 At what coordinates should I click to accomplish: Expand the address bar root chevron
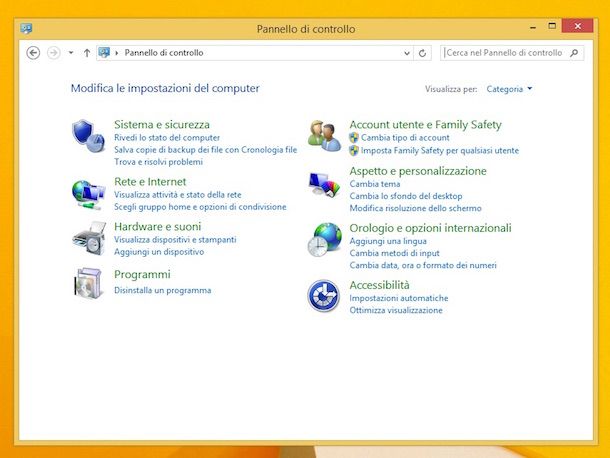tap(118, 53)
